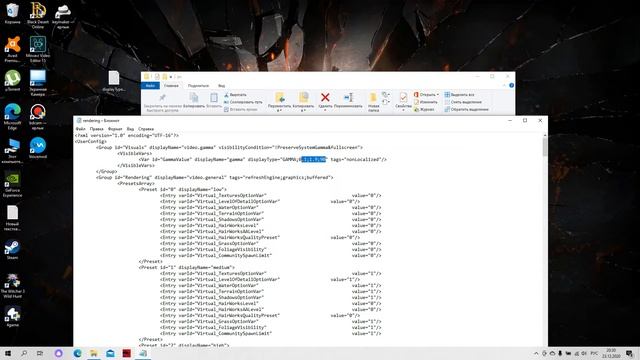
Task: Open the blue Файл tab in Explorer
Action: 150,86
